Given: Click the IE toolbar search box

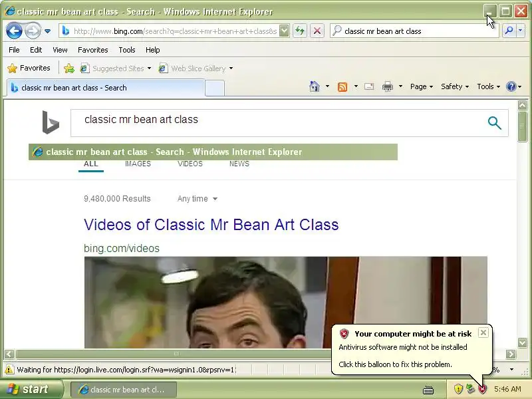Looking at the screenshot, I should (x=414, y=31).
